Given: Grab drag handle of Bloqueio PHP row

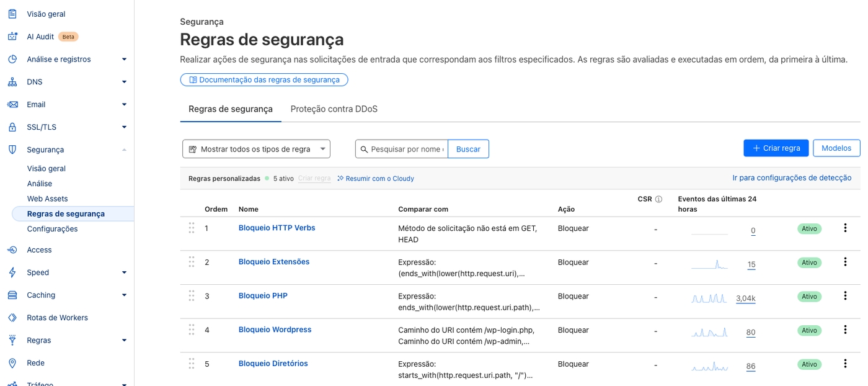Looking at the screenshot, I should pyautogui.click(x=192, y=296).
